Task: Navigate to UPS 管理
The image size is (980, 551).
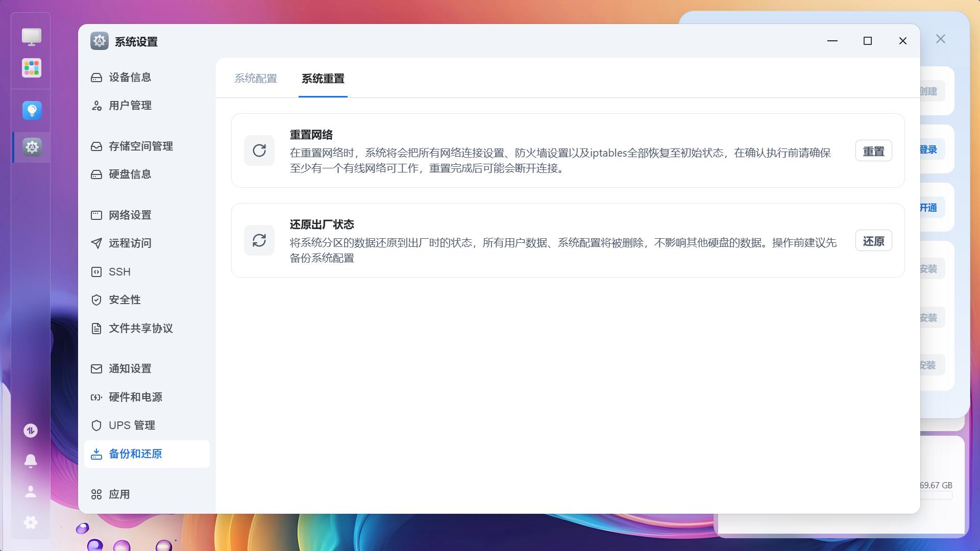Action: (132, 425)
